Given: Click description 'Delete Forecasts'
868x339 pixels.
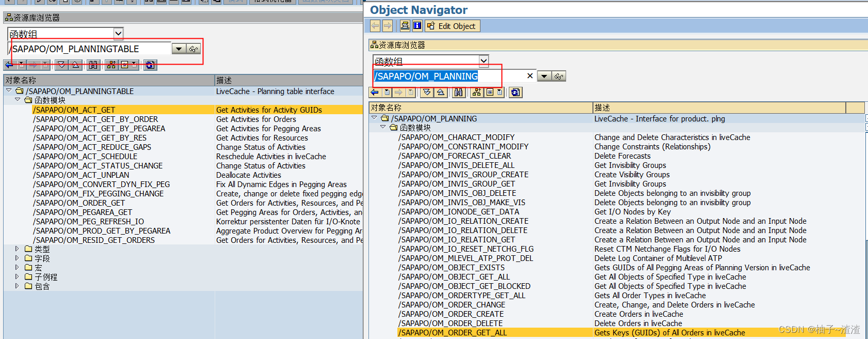Looking at the screenshot, I should (622, 156).
